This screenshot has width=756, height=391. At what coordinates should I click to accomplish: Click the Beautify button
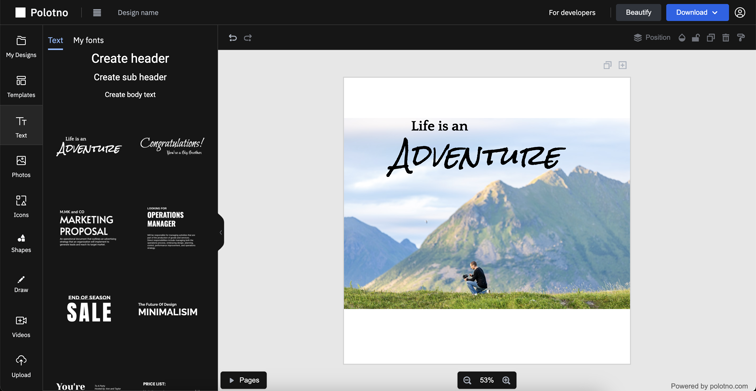(x=638, y=13)
